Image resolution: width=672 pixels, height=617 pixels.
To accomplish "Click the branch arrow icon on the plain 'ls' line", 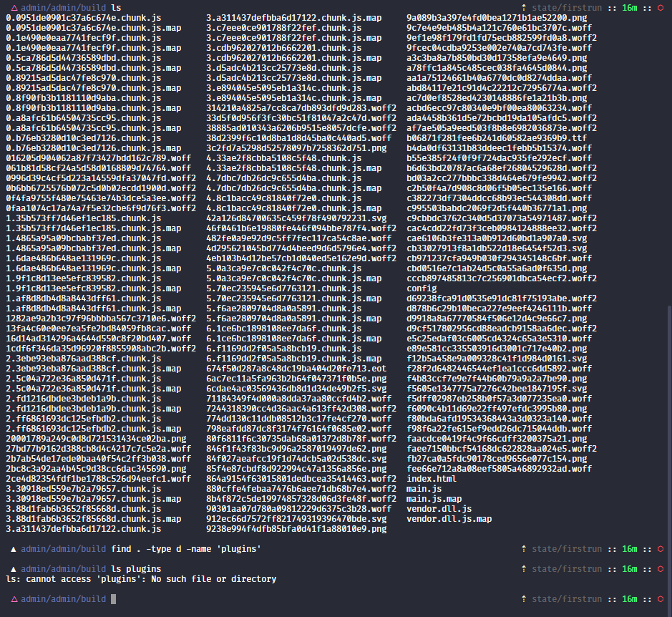I will 524,8.
